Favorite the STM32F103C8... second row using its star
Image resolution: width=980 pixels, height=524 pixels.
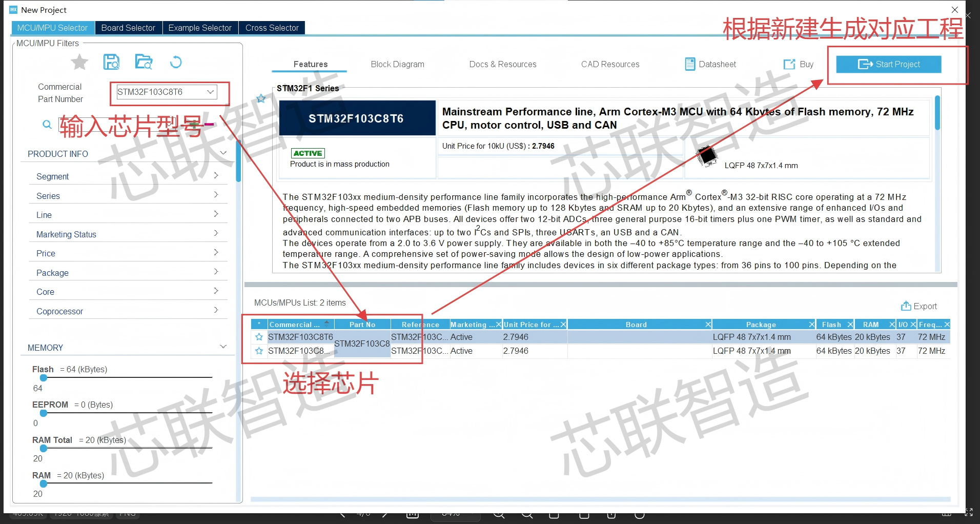pos(259,351)
